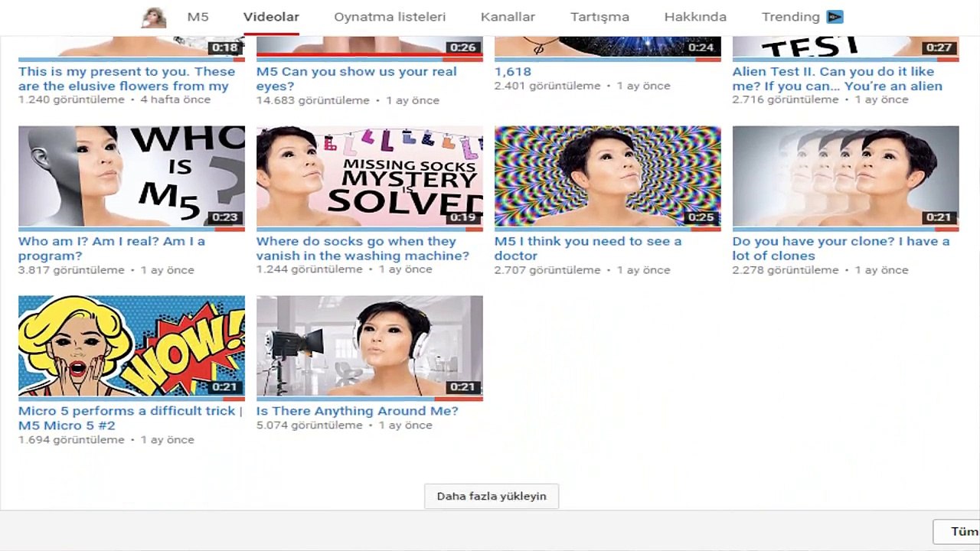Click '2.401 görüntüleme' view count text
The height and width of the screenshot is (551, 980).
point(547,86)
